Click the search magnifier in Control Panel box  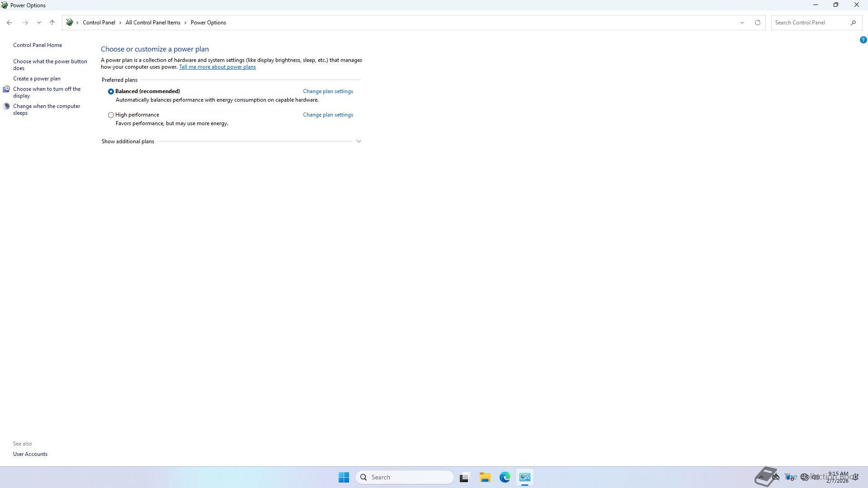tap(854, 23)
